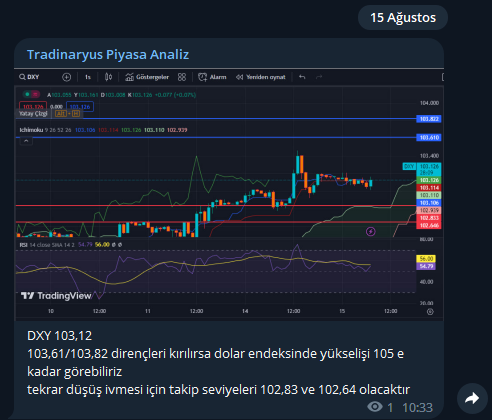492x420 pixels.
Task: Click the red 102.833 price label
Action: tap(429, 218)
